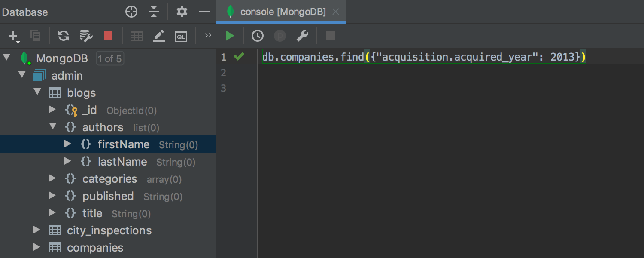Select the authors list row
Viewport: 644px width, 258px height.
108,127
